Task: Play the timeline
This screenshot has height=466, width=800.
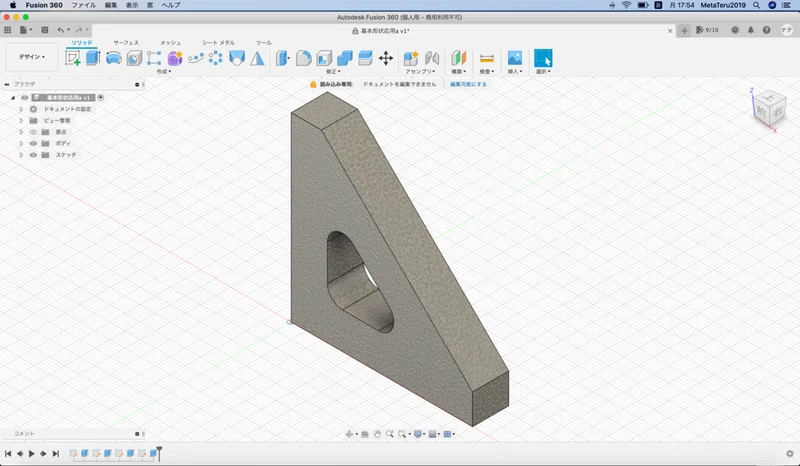Action: (32, 453)
